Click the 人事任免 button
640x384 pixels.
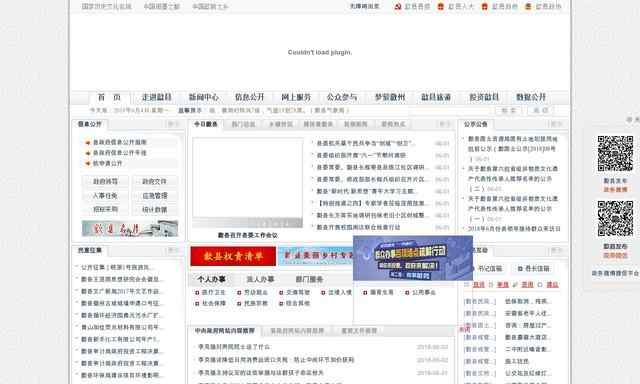pos(105,196)
